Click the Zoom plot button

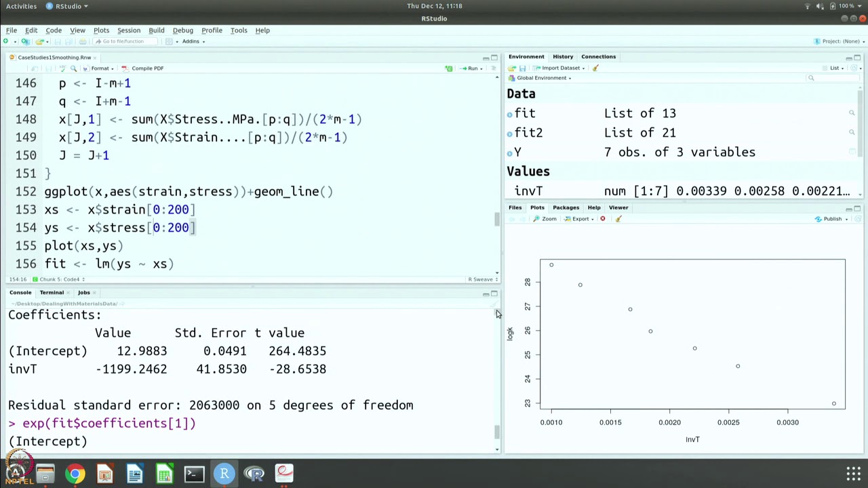pos(545,219)
